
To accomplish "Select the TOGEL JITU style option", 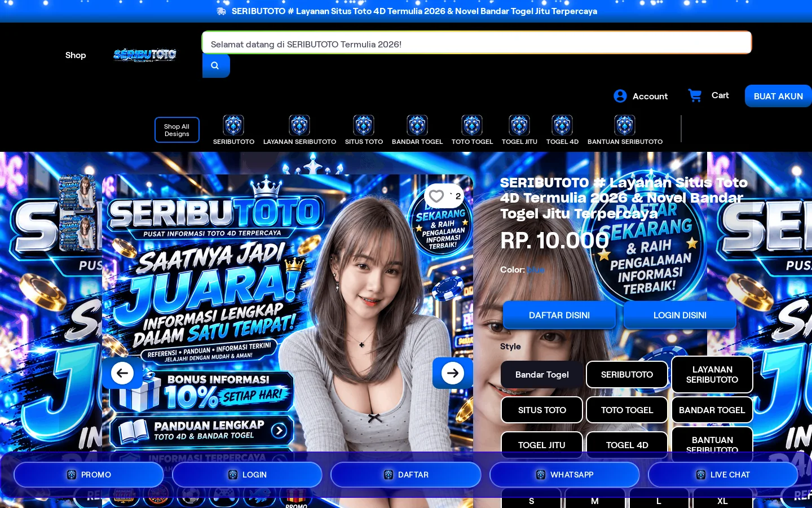I will (542, 445).
